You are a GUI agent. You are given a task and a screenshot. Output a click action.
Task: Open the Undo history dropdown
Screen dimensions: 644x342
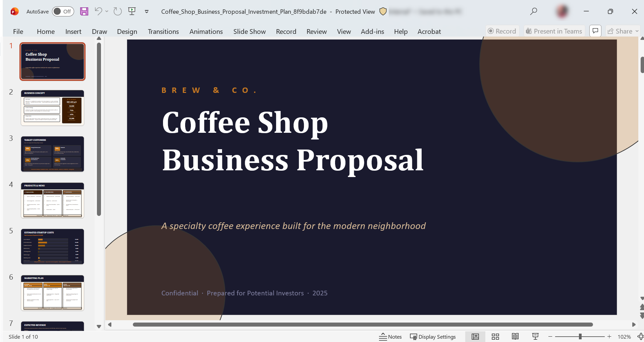tap(107, 11)
